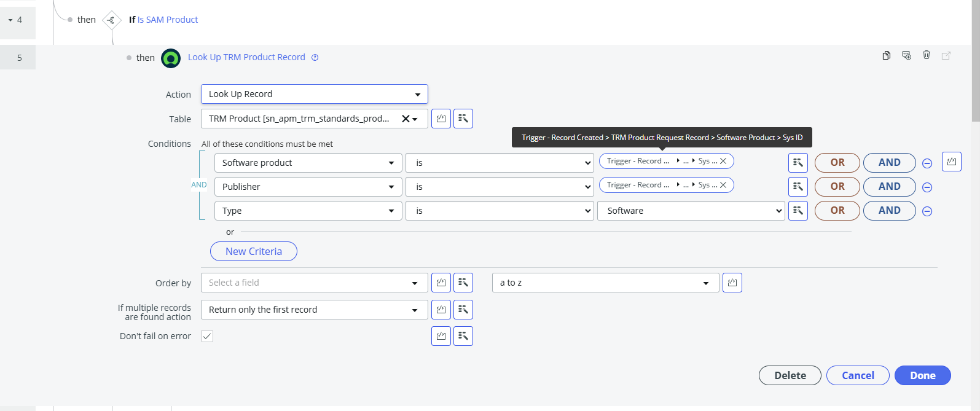Remove the Software product condition row
Viewport: 980px width, 411px height.
(928, 163)
